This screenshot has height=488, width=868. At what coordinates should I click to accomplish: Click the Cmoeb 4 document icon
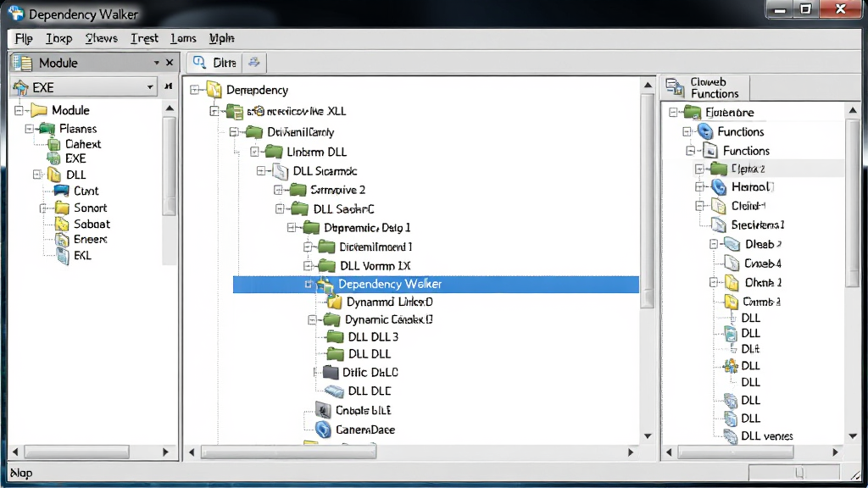click(732, 263)
